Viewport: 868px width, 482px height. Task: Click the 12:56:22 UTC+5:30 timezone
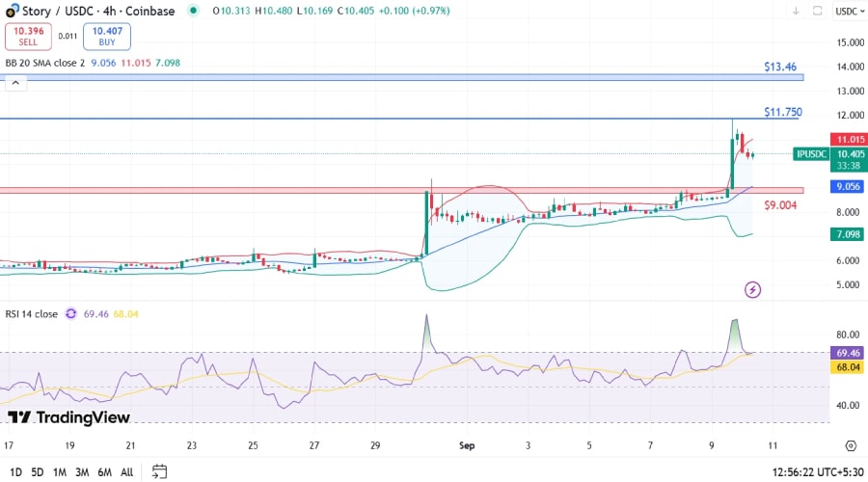pyautogui.click(x=818, y=472)
